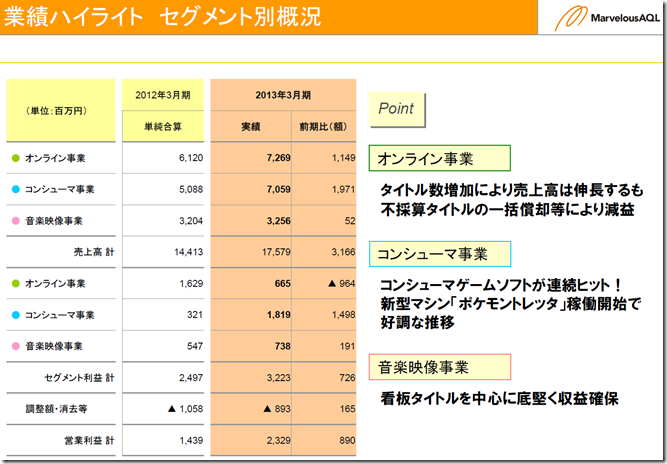This screenshot has height=464, width=667.
Task: Click the value 547
Action: [x=195, y=346]
